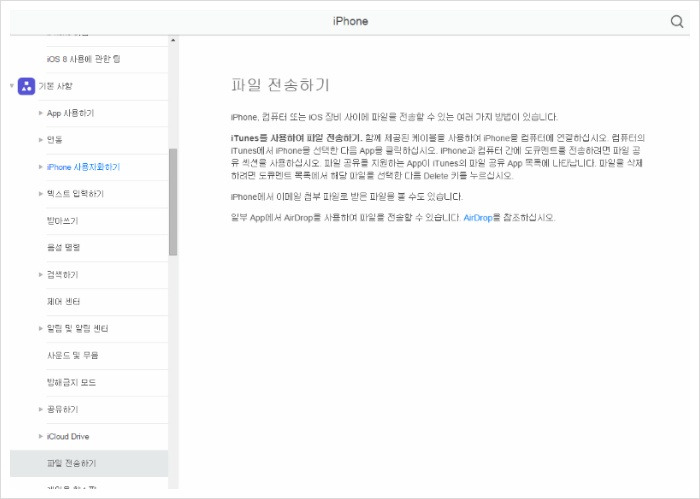700x499 pixels.
Task: Expand the 연동 topic arrow
Action: [41, 140]
